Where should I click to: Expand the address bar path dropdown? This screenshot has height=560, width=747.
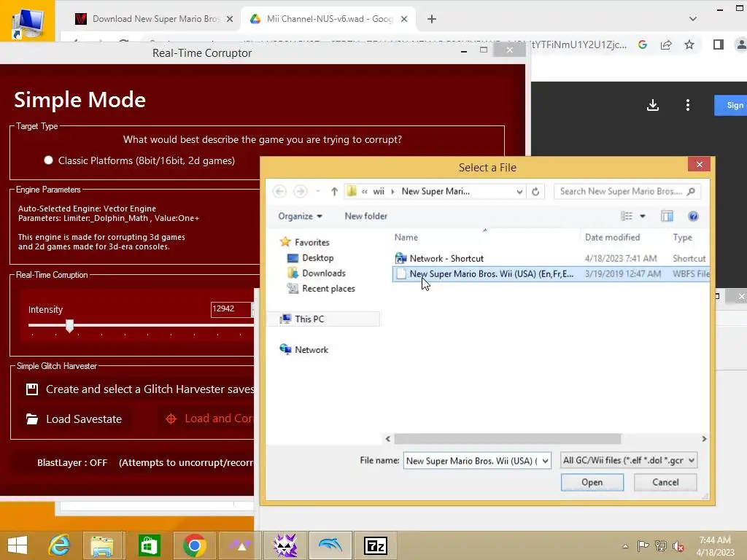(519, 192)
